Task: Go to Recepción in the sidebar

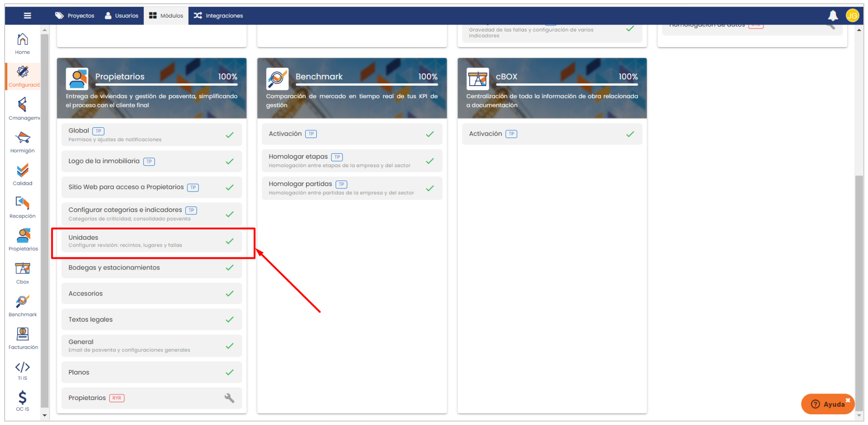Action: coord(22,207)
